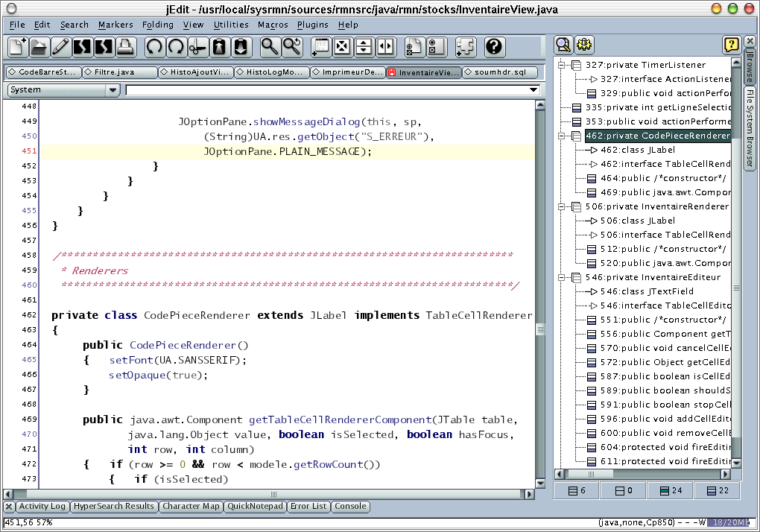Click the Find magnifier icon

point(270,47)
